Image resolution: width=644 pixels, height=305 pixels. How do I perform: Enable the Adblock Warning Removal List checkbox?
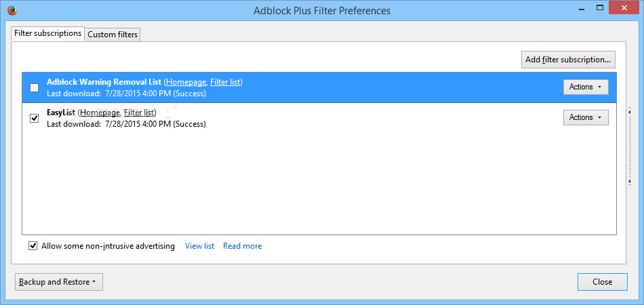[x=35, y=87]
